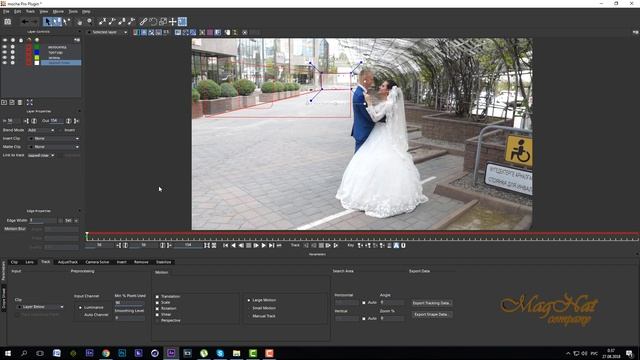The width and height of the screenshot is (640, 360).
Task: Click the Min % Pixels Used field
Action: point(129,303)
